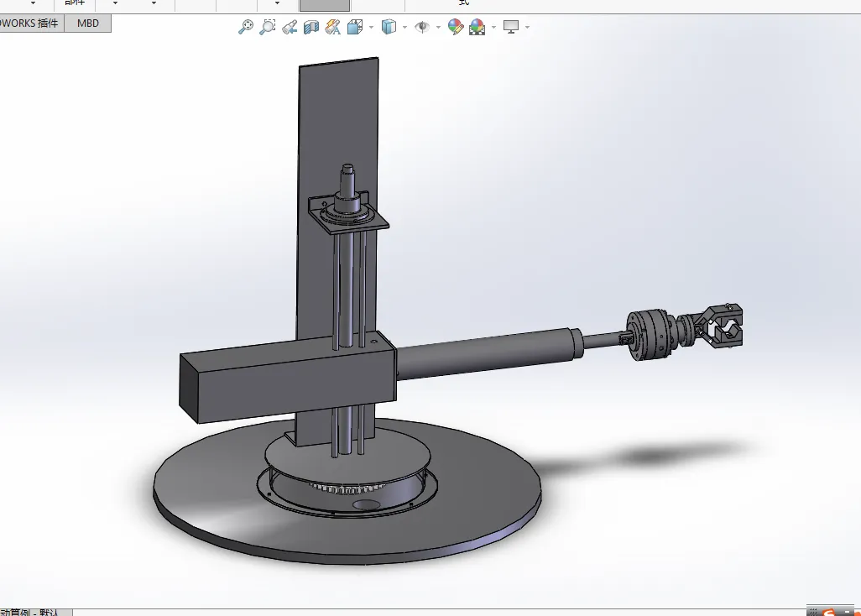The height and width of the screenshot is (616, 861).
Task: Switch to the MBD tab
Action: point(88,23)
